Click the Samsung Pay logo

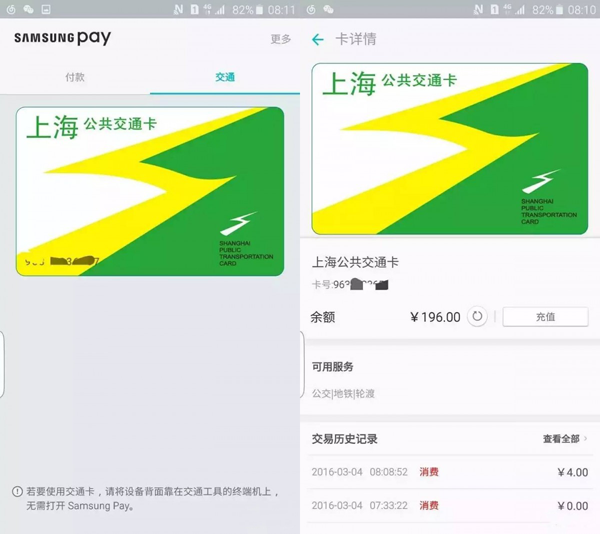tap(62, 39)
